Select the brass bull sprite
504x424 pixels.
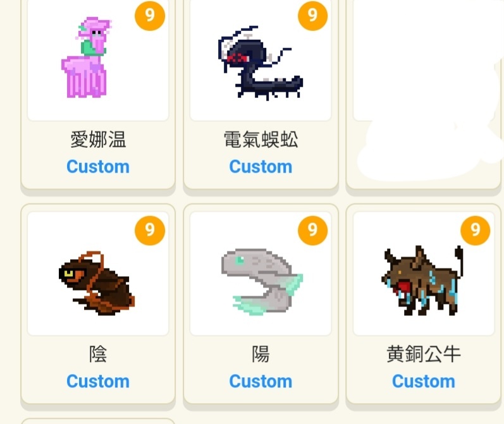click(x=422, y=280)
